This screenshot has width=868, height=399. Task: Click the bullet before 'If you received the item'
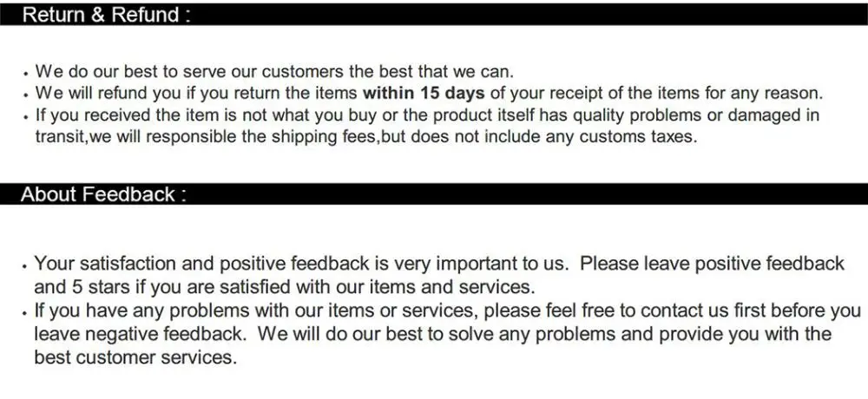coord(26,118)
